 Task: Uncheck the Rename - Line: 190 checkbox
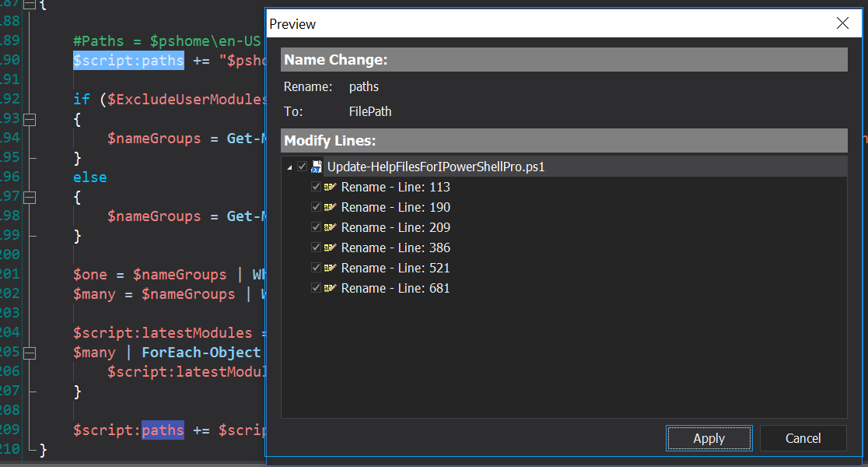tap(316, 207)
